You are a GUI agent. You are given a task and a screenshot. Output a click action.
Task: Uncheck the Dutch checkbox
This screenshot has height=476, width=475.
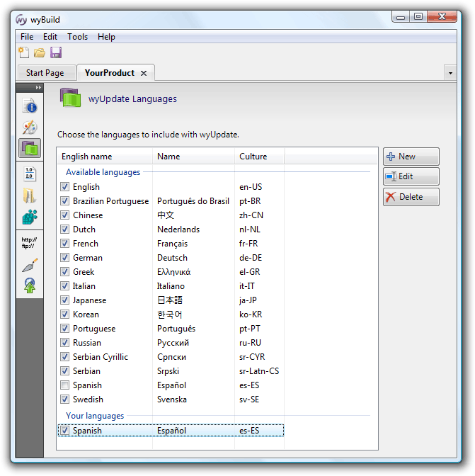click(64, 229)
